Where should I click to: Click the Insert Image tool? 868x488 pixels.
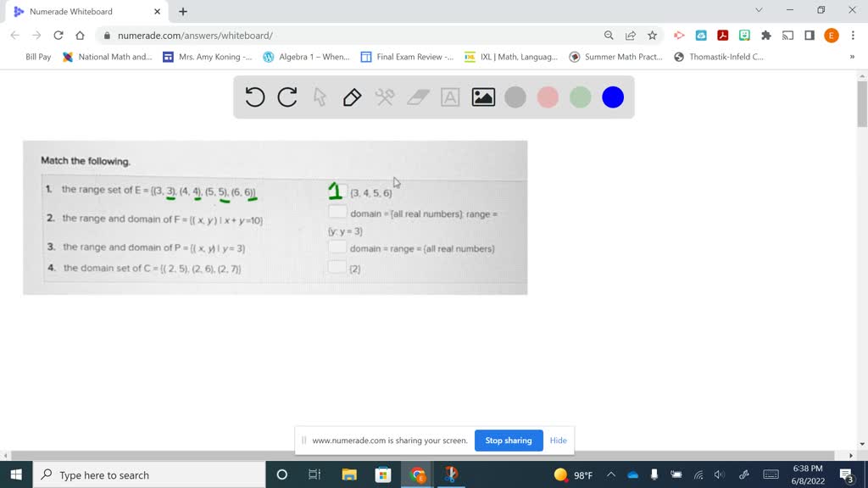[x=481, y=97]
